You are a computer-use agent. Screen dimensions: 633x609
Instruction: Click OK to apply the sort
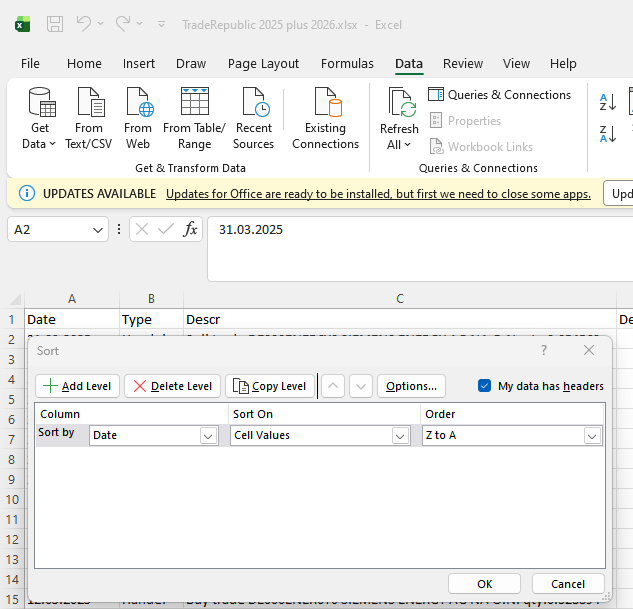(484, 584)
